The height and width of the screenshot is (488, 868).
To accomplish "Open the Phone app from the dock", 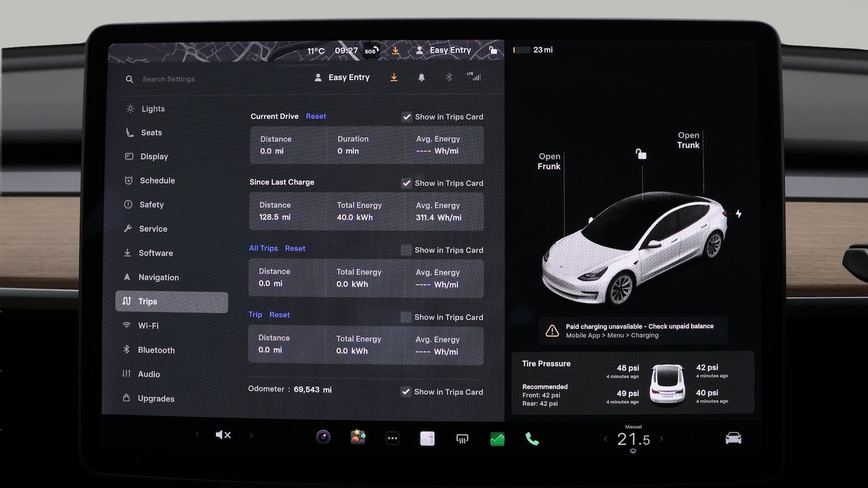I will [532, 438].
